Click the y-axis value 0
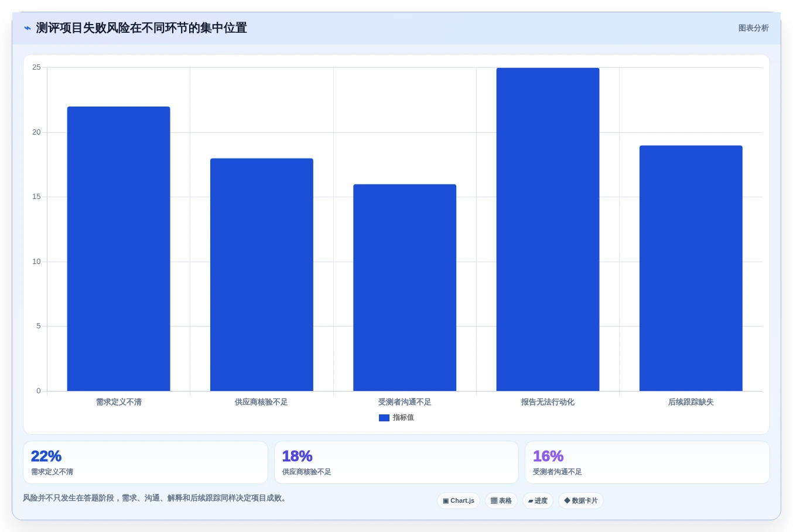 pyautogui.click(x=39, y=391)
